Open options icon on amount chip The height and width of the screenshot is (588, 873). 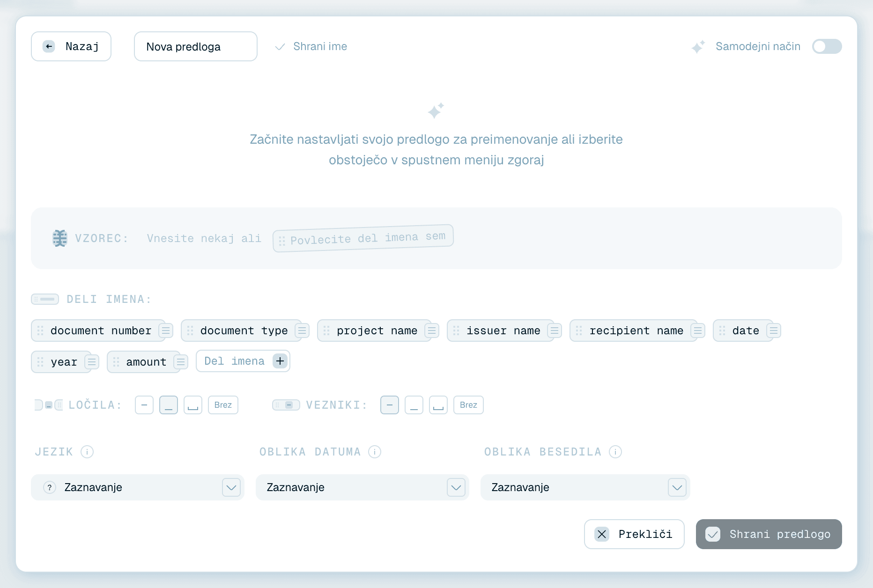coord(181,362)
